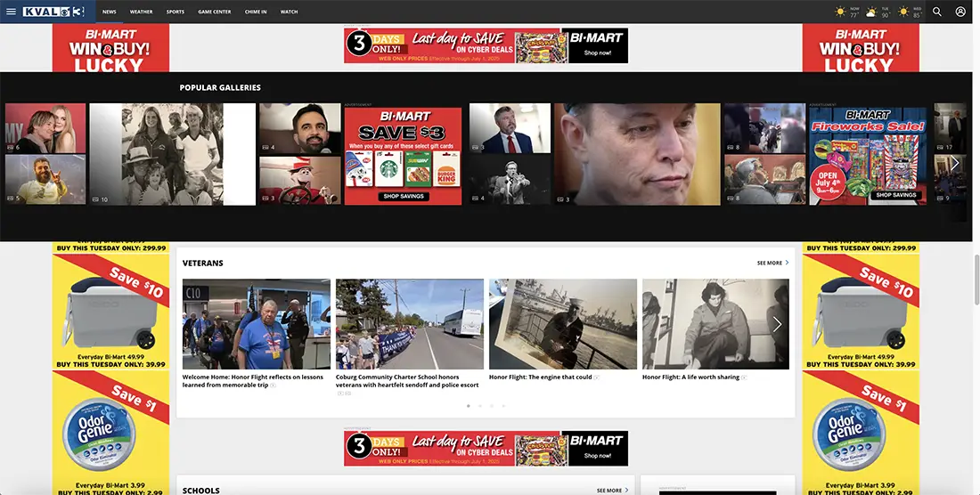This screenshot has height=495, width=980.
Task: Select second Veterans carousel pagination dot
Action: [x=480, y=406]
